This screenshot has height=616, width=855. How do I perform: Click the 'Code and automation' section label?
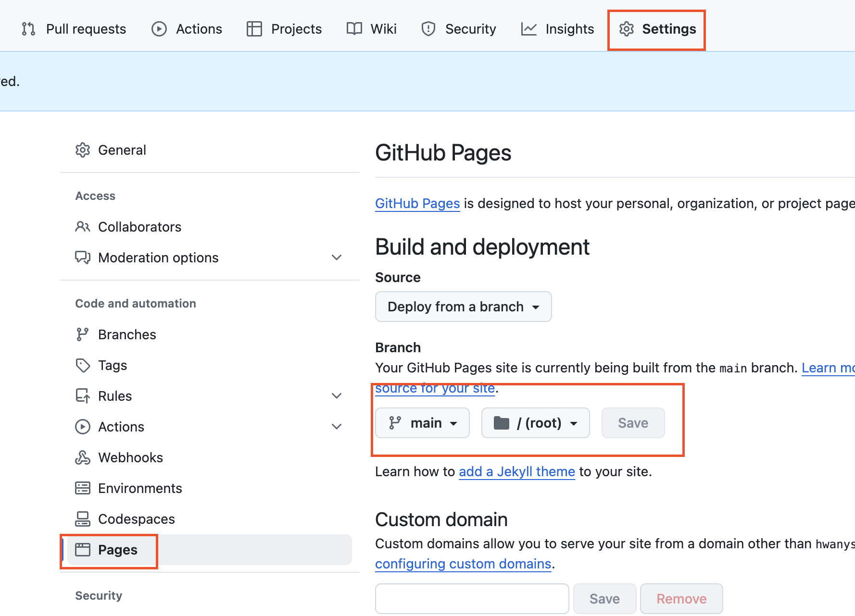click(x=136, y=304)
